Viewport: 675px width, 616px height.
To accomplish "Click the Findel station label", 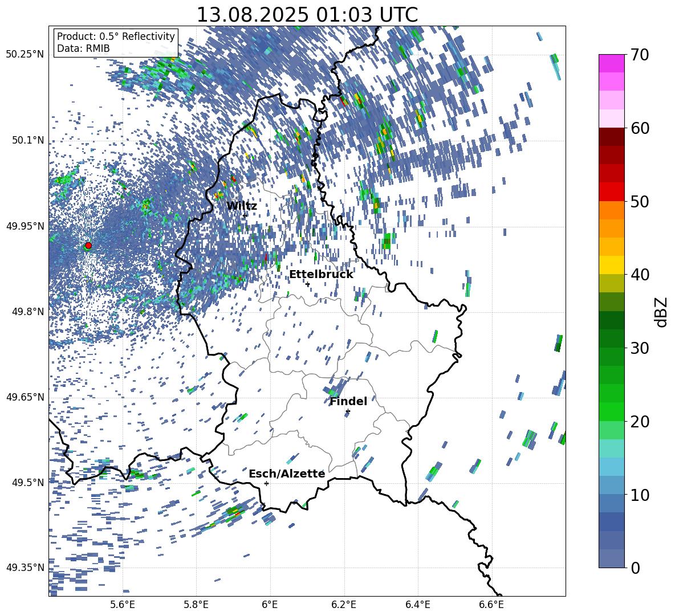I will point(348,401).
